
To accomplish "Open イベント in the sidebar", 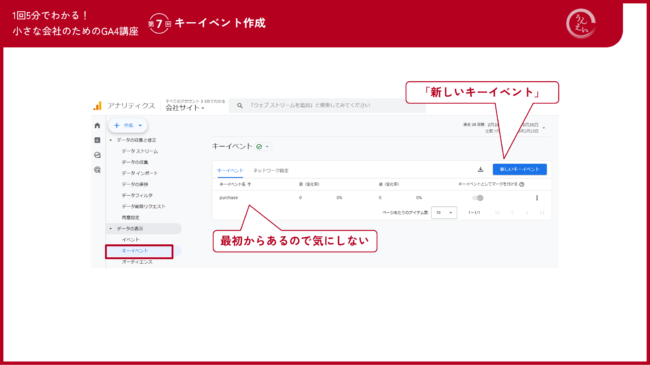I will pyautogui.click(x=131, y=240).
